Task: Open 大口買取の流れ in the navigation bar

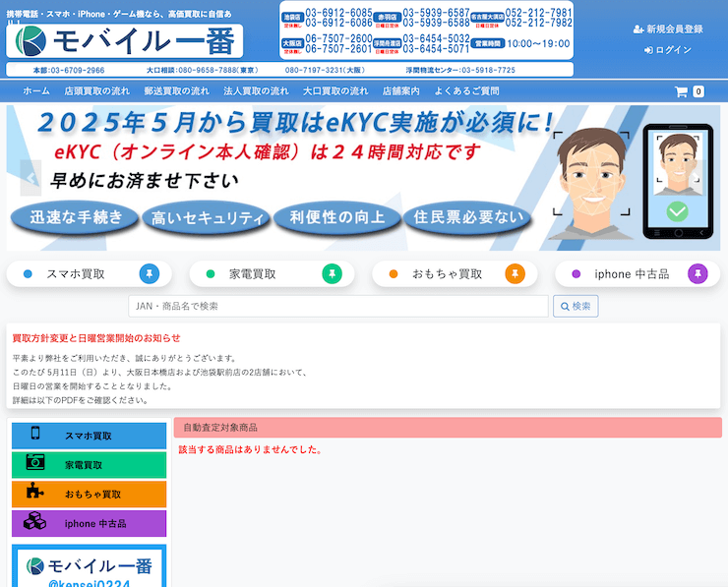Action: click(335, 90)
